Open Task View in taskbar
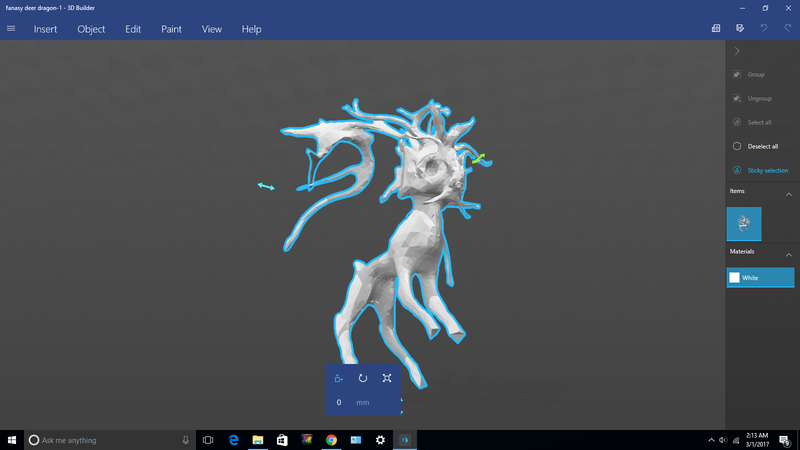 (x=208, y=440)
